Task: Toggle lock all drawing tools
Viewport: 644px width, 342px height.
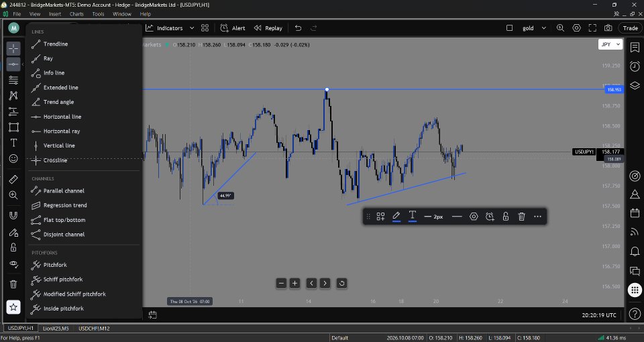Action: (x=13, y=247)
